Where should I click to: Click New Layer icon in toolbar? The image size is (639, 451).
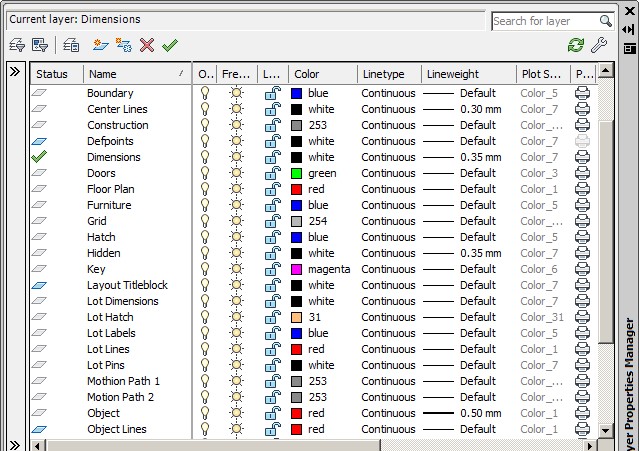click(100, 45)
